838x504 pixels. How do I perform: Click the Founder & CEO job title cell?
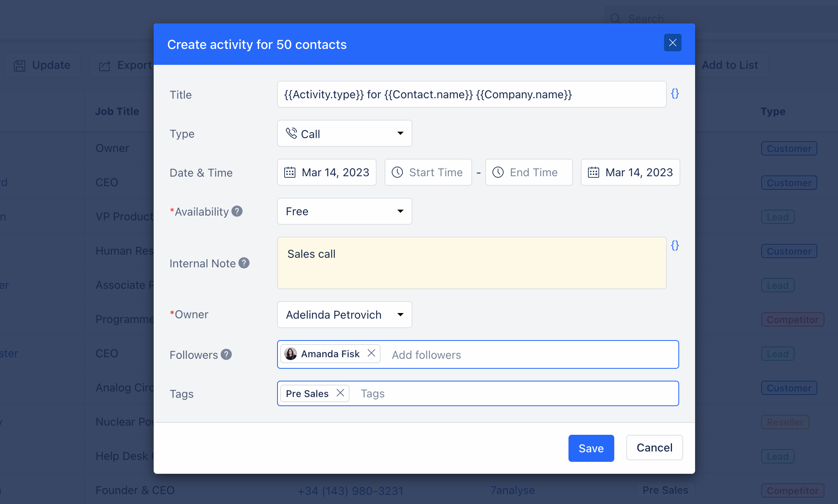click(x=135, y=490)
